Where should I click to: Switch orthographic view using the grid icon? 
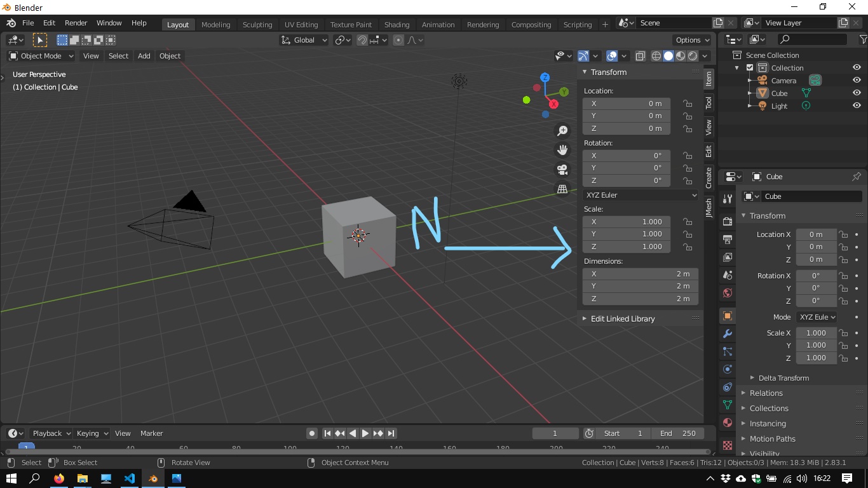562,189
